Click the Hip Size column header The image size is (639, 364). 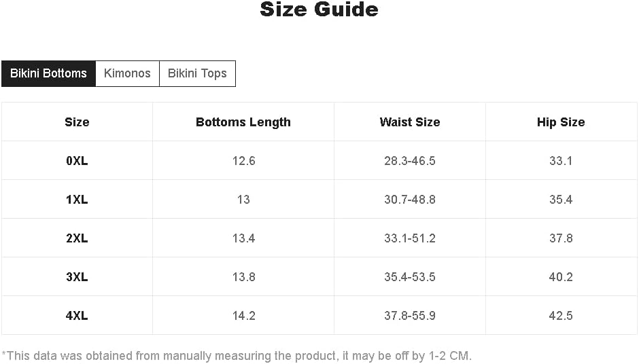561,122
